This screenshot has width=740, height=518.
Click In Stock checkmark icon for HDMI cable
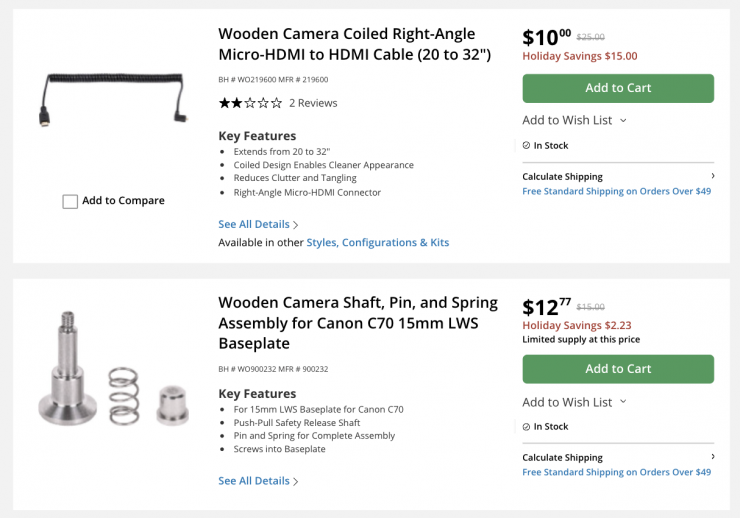pos(526,145)
